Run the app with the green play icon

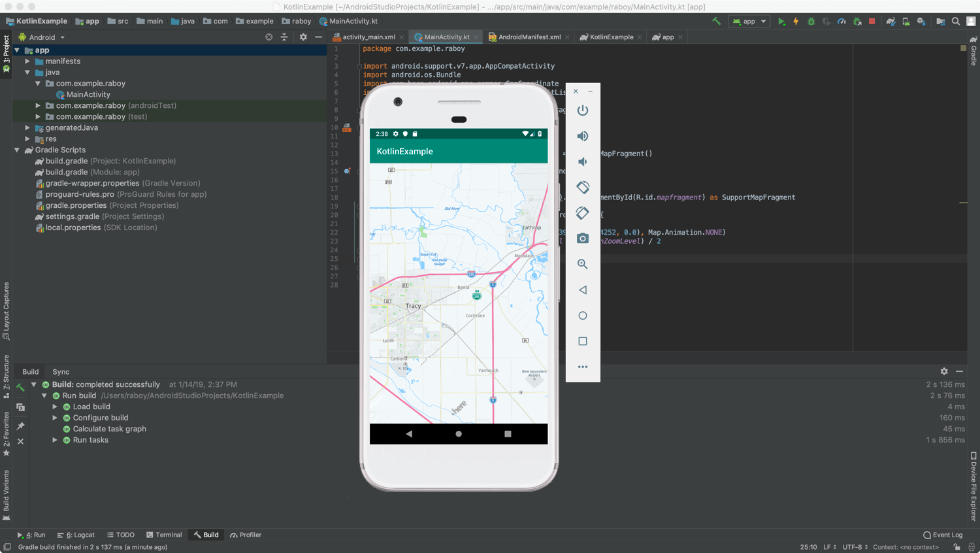[781, 21]
